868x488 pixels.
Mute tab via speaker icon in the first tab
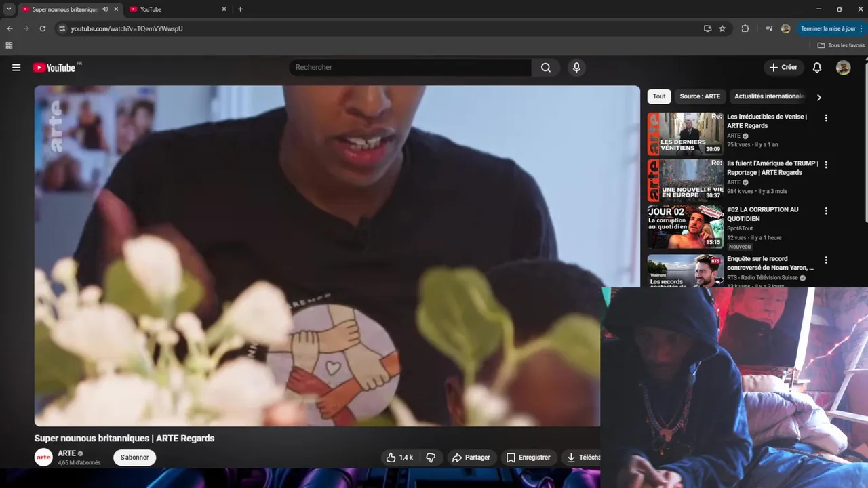click(105, 9)
